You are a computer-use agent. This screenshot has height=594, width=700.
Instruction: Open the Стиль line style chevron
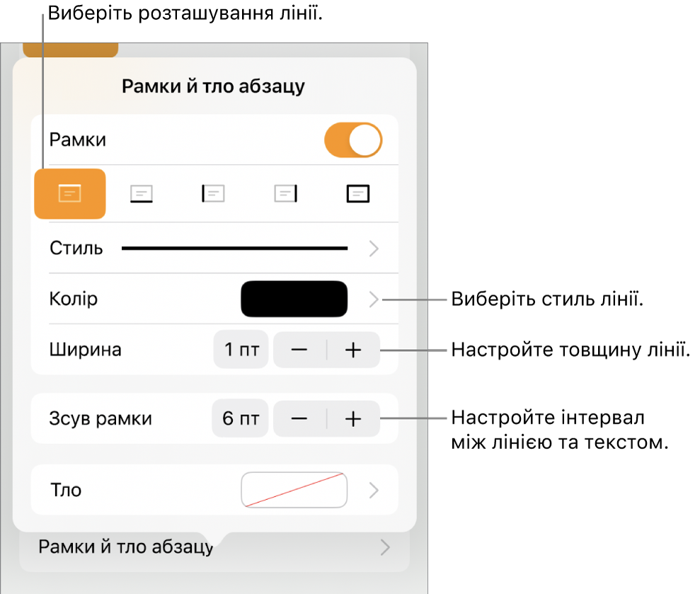pyautogui.click(x=374, y=249)
